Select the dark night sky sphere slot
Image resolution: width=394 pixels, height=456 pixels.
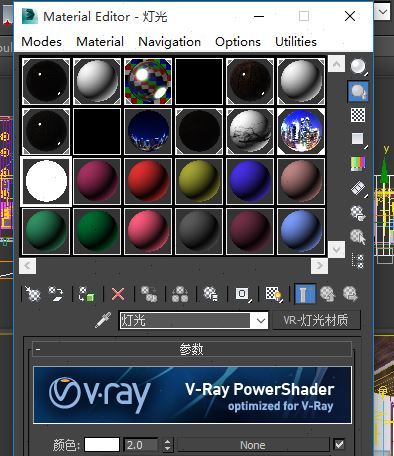[148, 131]
